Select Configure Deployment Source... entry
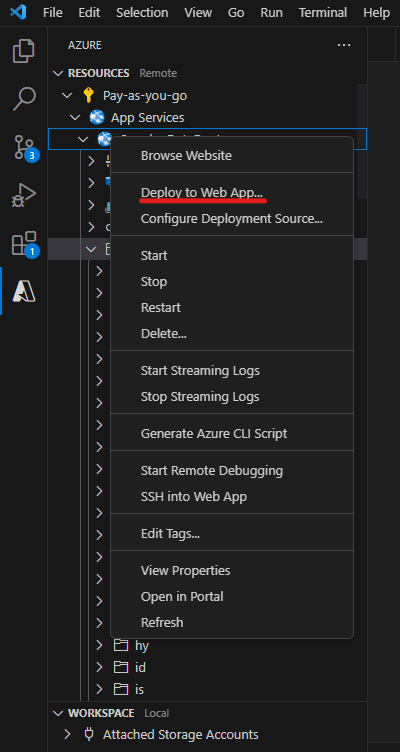Screen dimensions: 400x752 tap(232, 219)
